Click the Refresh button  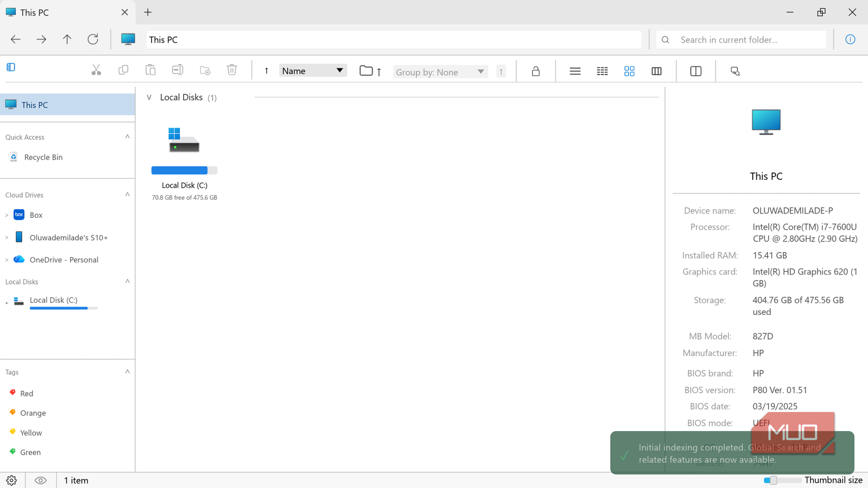pyautogui.click(x=93, y=39)
